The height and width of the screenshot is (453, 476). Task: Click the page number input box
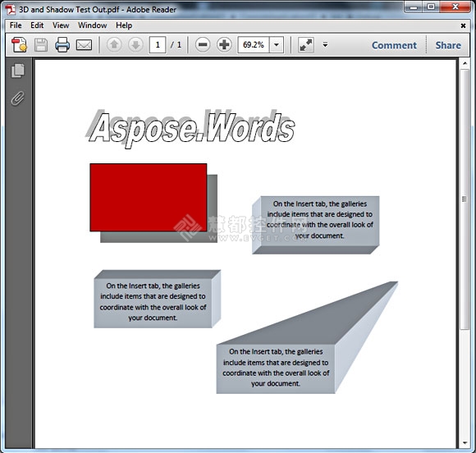pos(158,45)
